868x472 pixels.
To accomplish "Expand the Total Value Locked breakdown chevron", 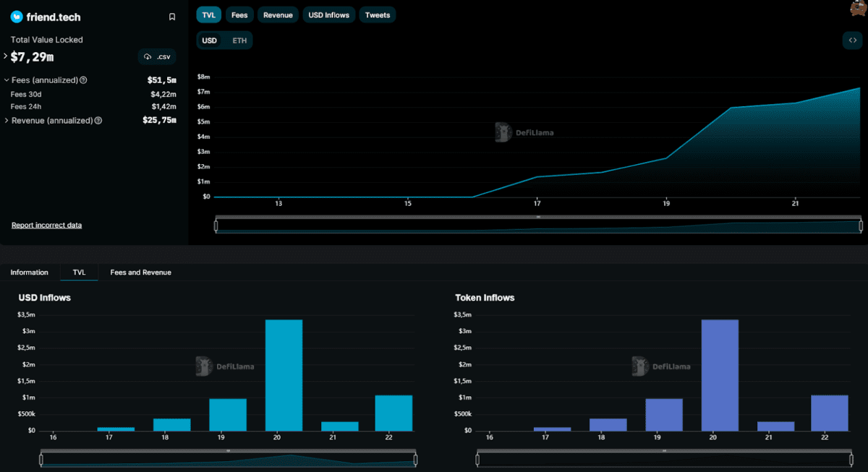I will coord(6,55).
